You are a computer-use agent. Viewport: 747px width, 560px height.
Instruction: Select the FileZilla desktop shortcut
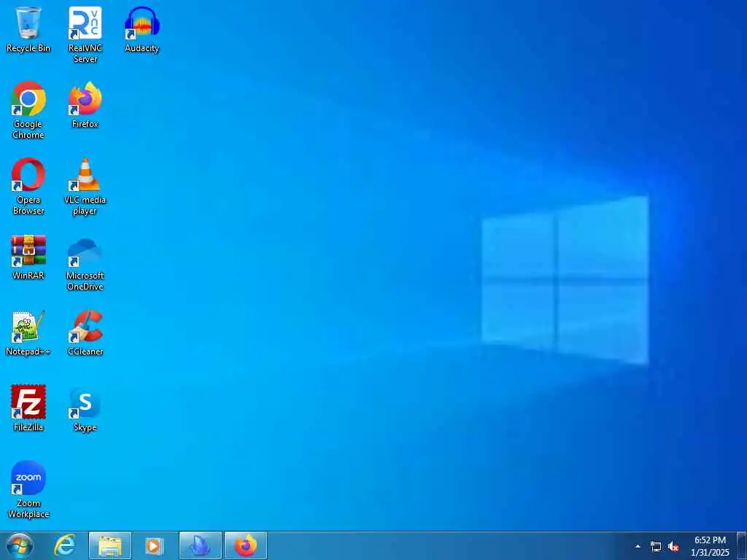[28, 408]
